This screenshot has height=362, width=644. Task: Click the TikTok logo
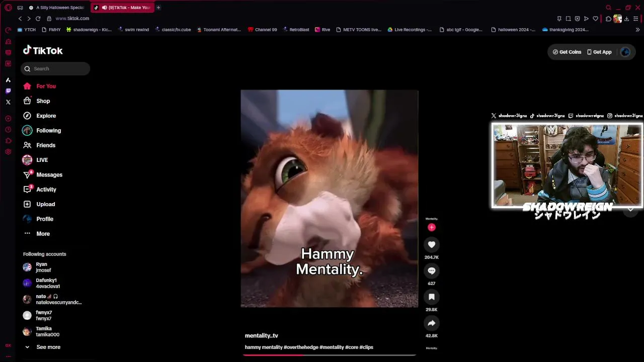[x=43, y=50]
